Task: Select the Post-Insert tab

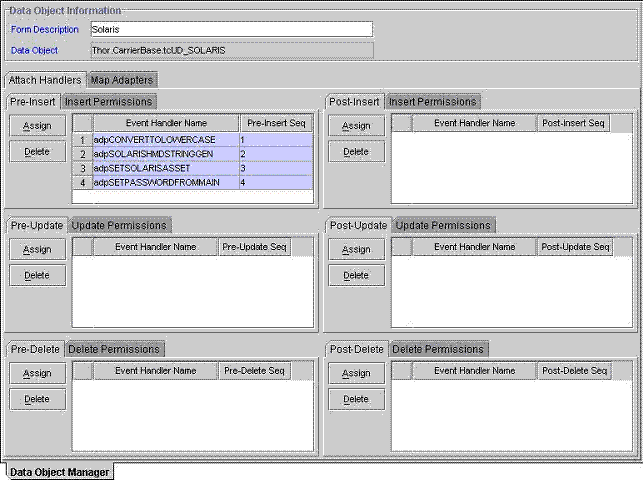Action: [x=354, y=102]
